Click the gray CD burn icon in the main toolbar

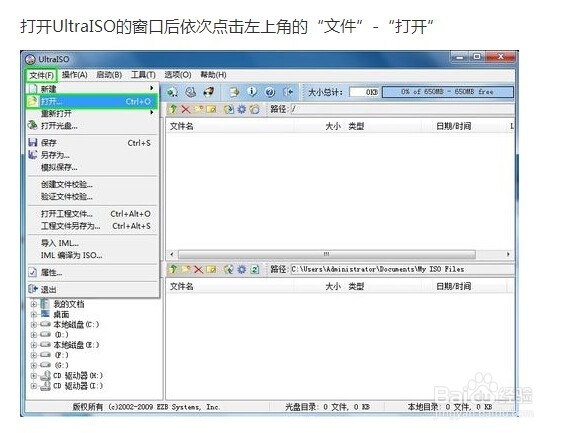pos(191,92)
